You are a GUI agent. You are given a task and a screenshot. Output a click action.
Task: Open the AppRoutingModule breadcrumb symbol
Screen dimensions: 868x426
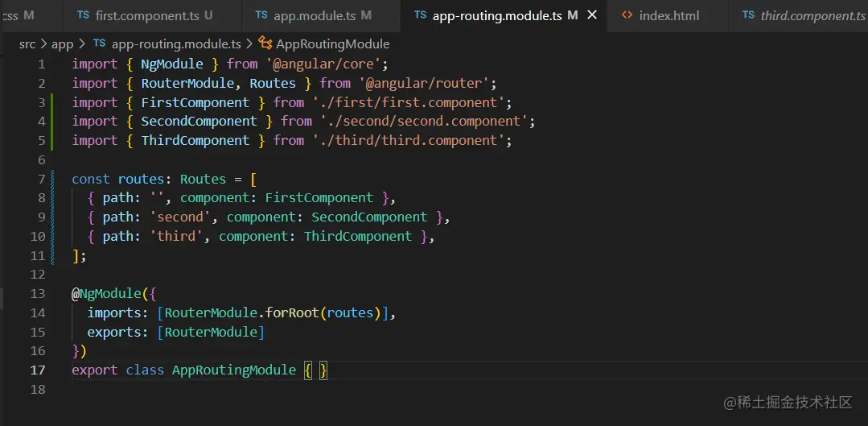coord(332,43)
